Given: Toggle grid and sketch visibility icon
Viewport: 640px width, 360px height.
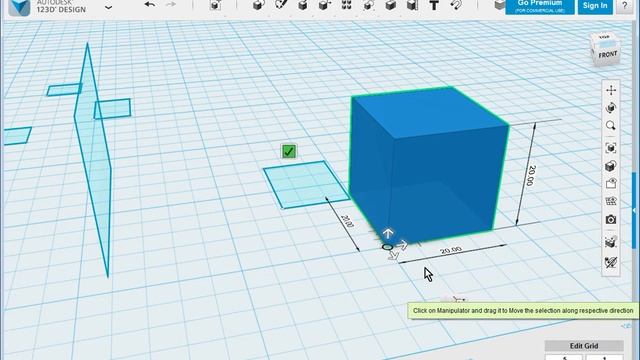Looking at the screenshot, I should click(611, 201).
